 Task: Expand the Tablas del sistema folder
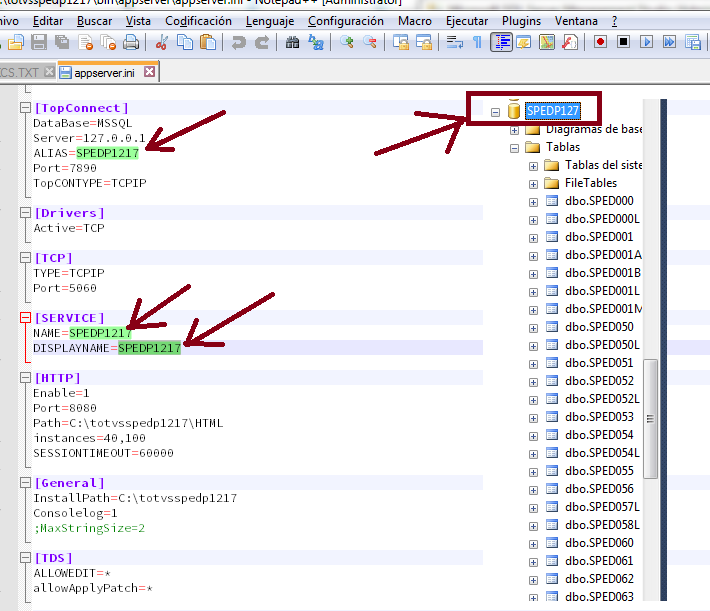[533, 166]
